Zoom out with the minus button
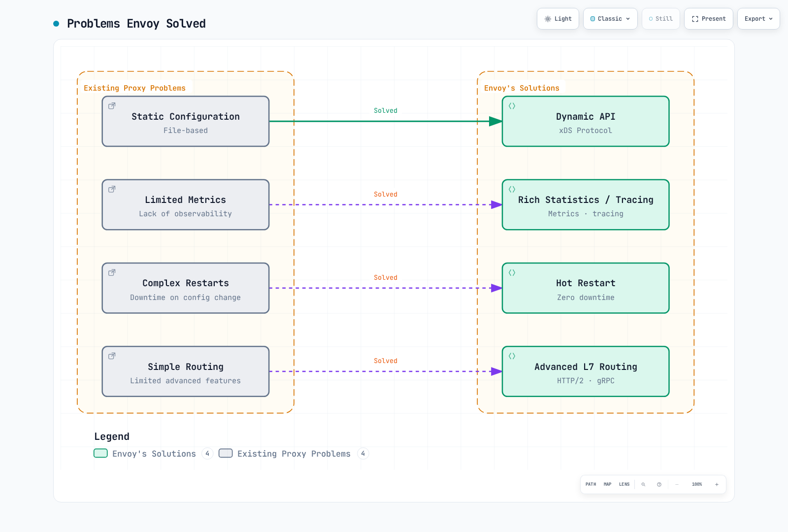Screen dimensions: 788x532 click(677, 484)
